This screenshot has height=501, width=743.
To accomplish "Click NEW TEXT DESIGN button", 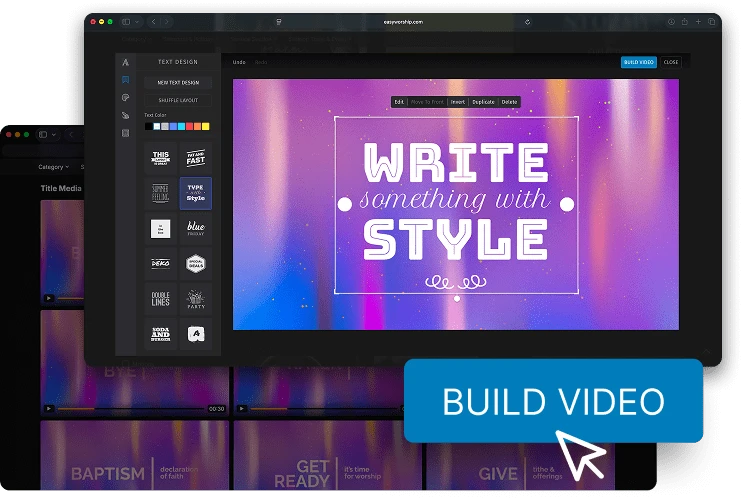I will click(x=178, y=82).
